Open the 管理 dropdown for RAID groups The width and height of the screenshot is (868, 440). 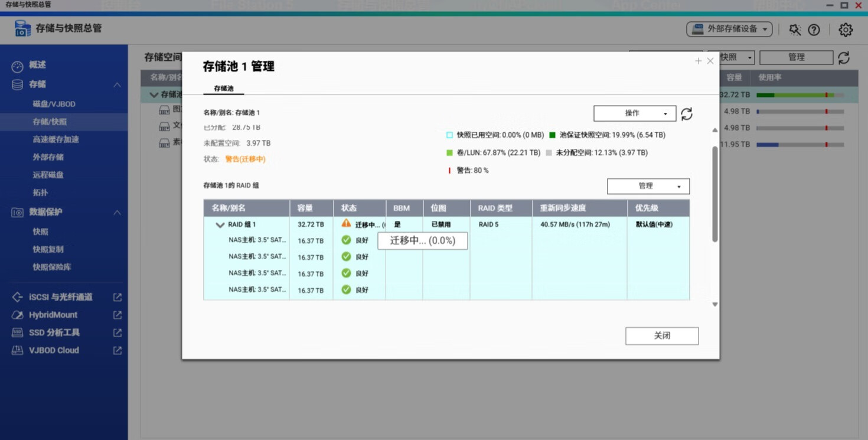(648, 186)
